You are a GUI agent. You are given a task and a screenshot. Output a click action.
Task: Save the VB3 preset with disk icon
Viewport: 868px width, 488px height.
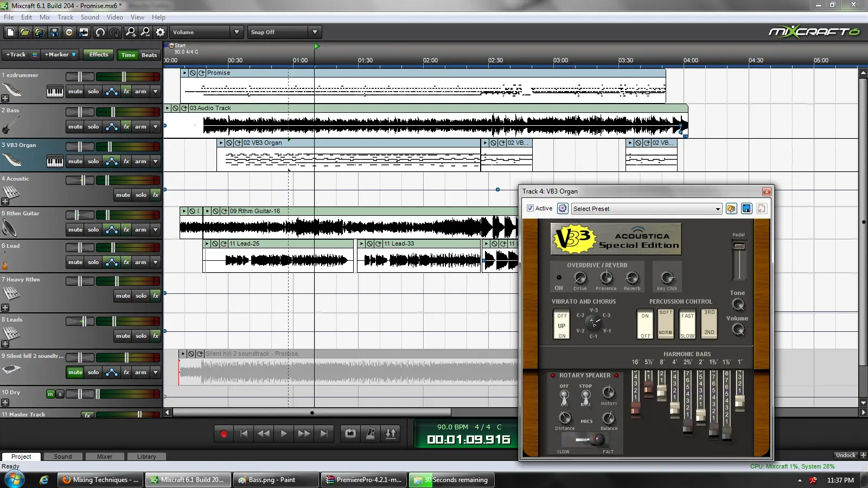746,209
